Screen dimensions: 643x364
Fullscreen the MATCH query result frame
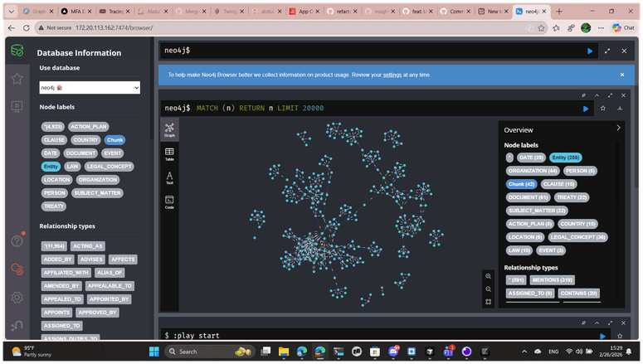point(610,95)
